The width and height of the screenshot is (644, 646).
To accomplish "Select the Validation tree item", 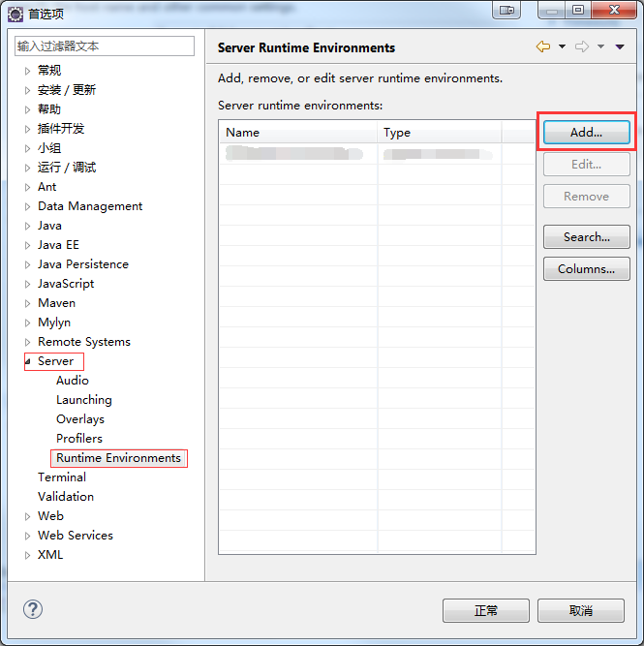I will 66,497.
